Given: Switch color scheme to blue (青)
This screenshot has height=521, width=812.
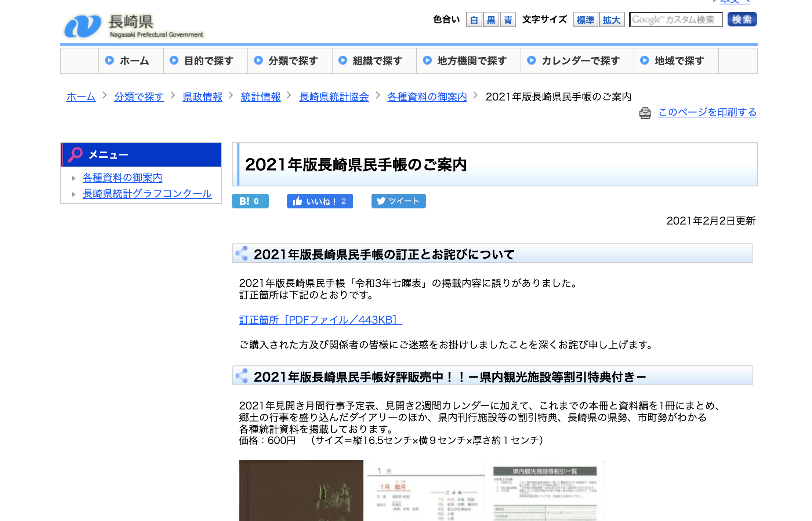Looking at the screenshot, I should coord(508,20).
